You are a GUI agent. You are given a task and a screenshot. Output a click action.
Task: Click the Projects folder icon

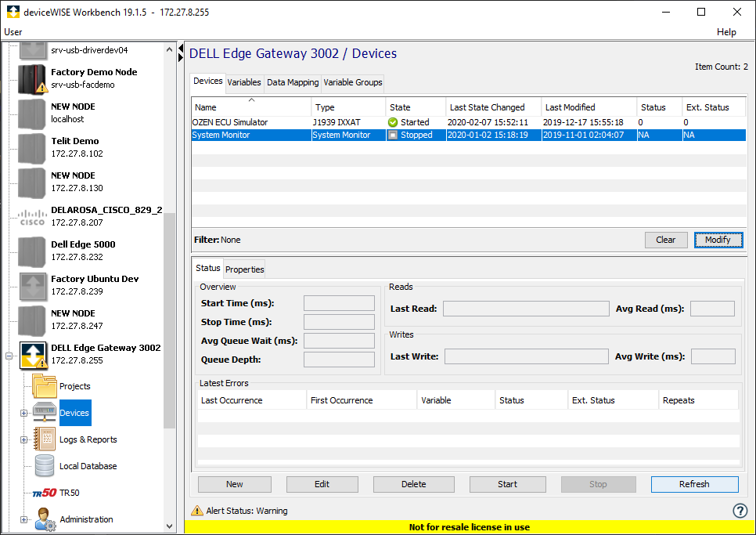click(x=45, y=386)
